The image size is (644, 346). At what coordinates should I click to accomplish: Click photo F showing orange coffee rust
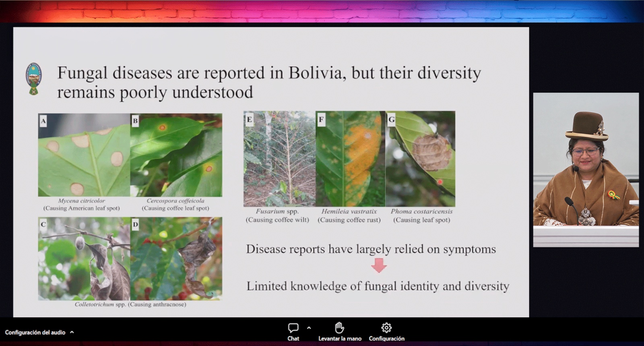pyautogui.click(x=351, y=159)
